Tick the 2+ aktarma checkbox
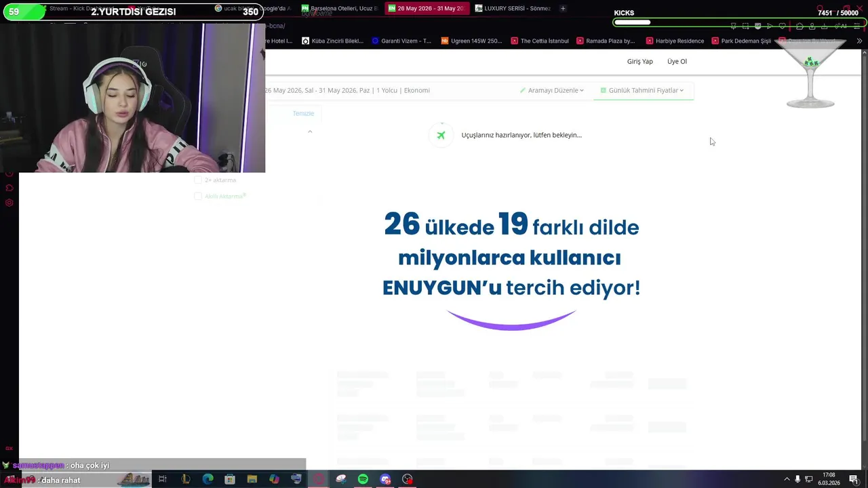The image size is (868, 488). point(198,180)
